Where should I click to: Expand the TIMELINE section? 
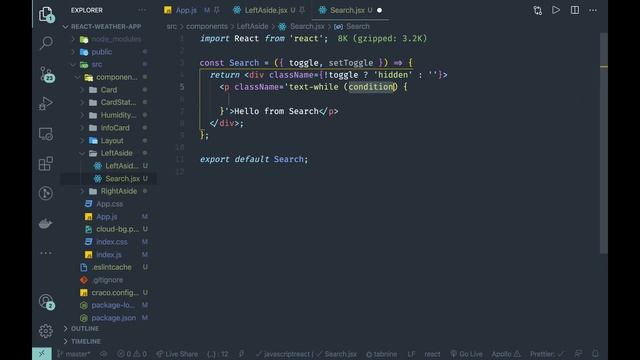pyautogui.click(x=86, y=341)
